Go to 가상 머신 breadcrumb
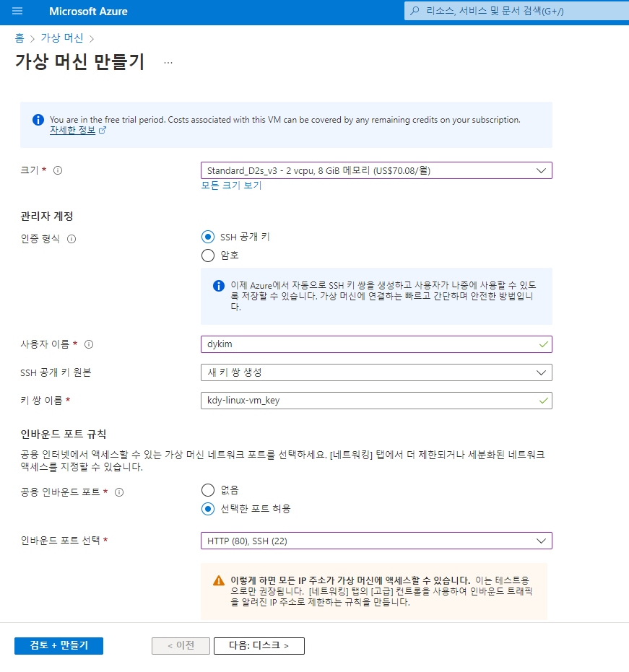Screen dimensions: 629x672 tap(61, 38)
